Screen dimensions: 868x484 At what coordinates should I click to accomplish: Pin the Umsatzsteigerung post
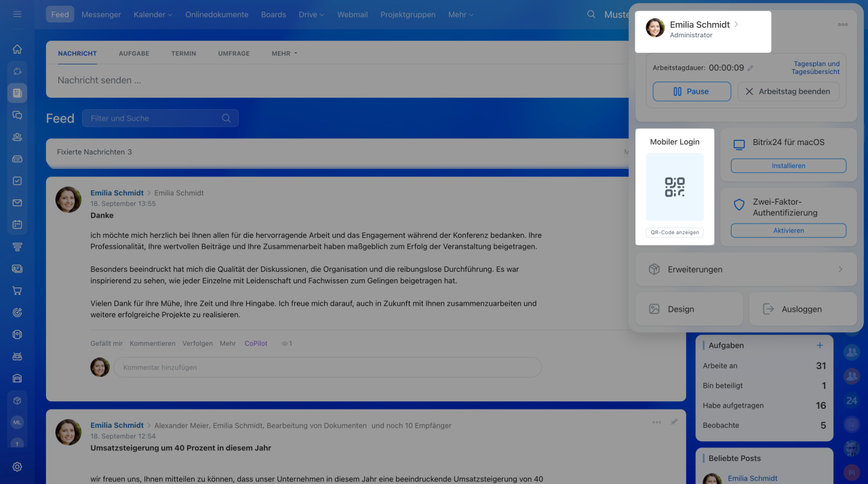tap(674, 422)
